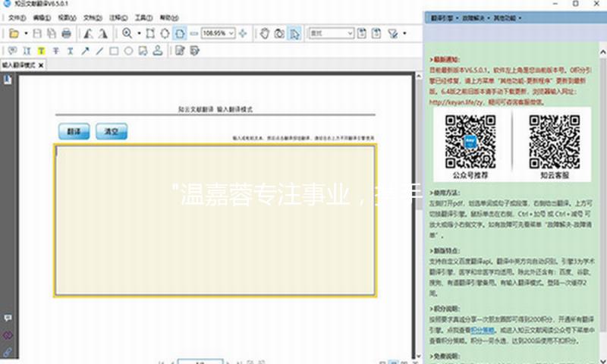This screenshot has height=364, width=607.
Task: Select the Arrow drawing tool
Action: coord(85,51)
